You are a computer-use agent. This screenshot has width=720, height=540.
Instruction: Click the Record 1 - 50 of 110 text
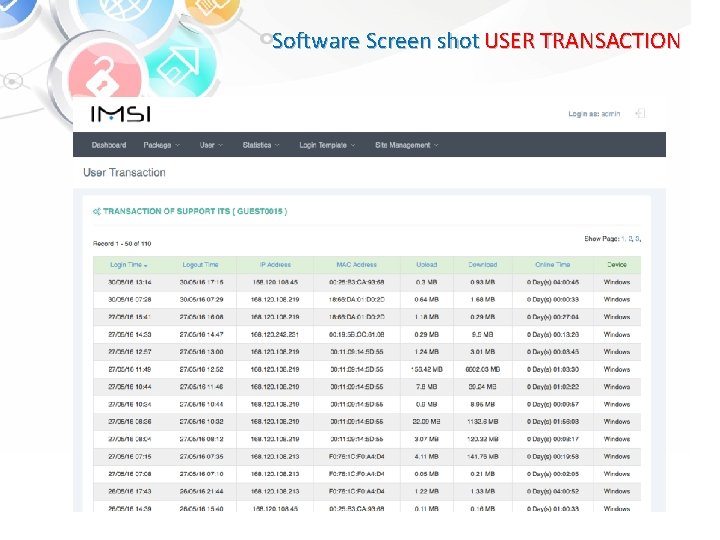122,244
